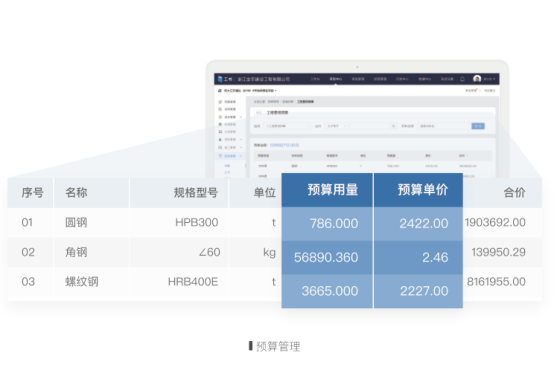Screen dimensions: 554x374
Task: Click the HRB400E specification cell
Action: tap(193, 282)
